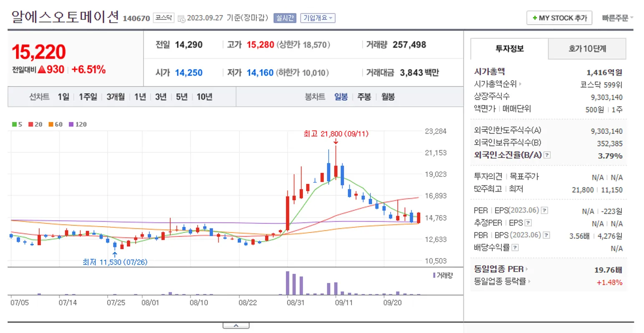This screenshot has width=644, height=333.
Task: Select the 1일 line chart period
Action: click(x=63, y=97)
